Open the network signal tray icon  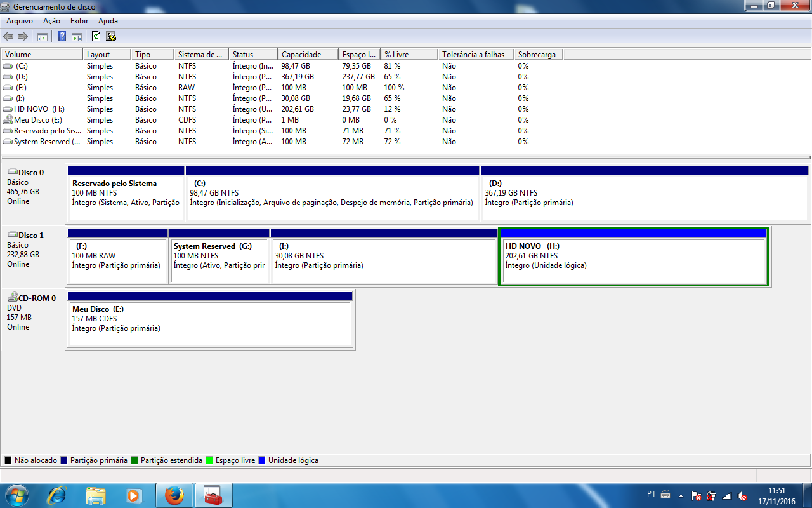727,496
